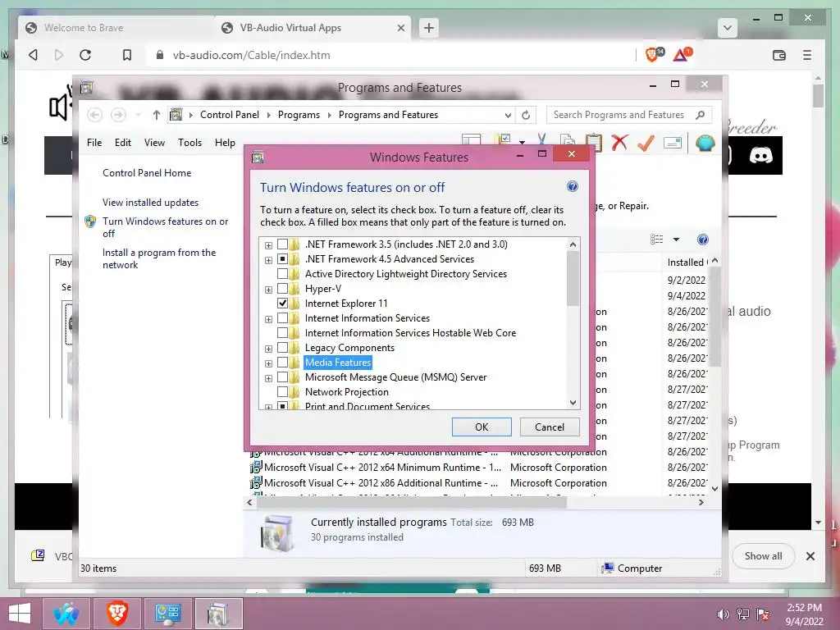Screen dimensions: 840x630
Task: Click the view layout icon in Programs list
Action: click(x=657, y=240)
